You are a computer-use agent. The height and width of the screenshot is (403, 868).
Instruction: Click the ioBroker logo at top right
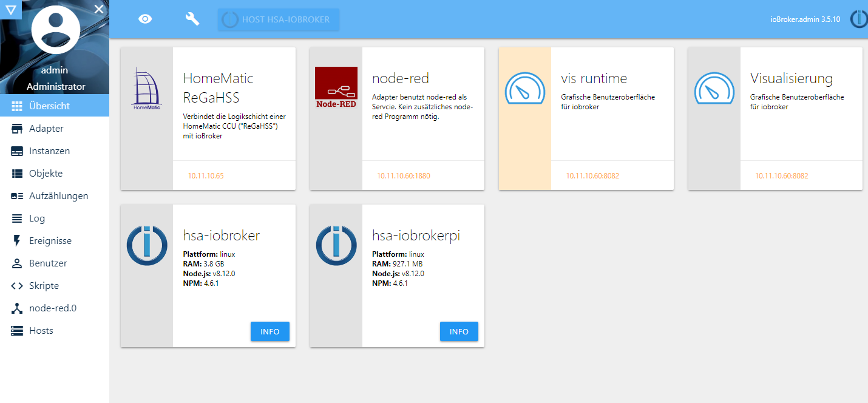(x=858, y=19)
